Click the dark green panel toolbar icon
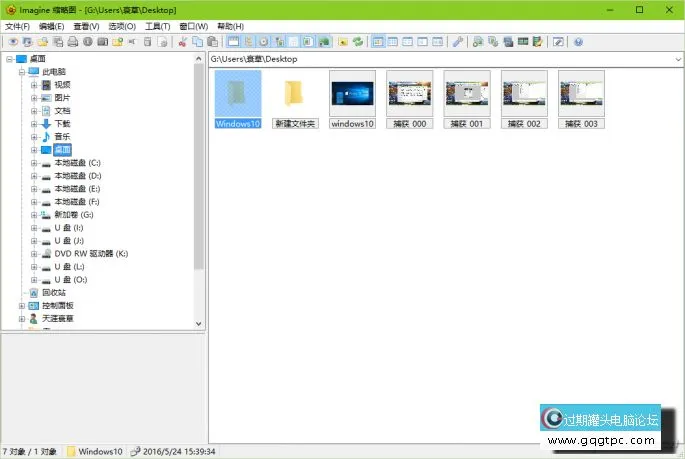Image resolution: width=685 pixels, height=459 pixels. point(523,42)
